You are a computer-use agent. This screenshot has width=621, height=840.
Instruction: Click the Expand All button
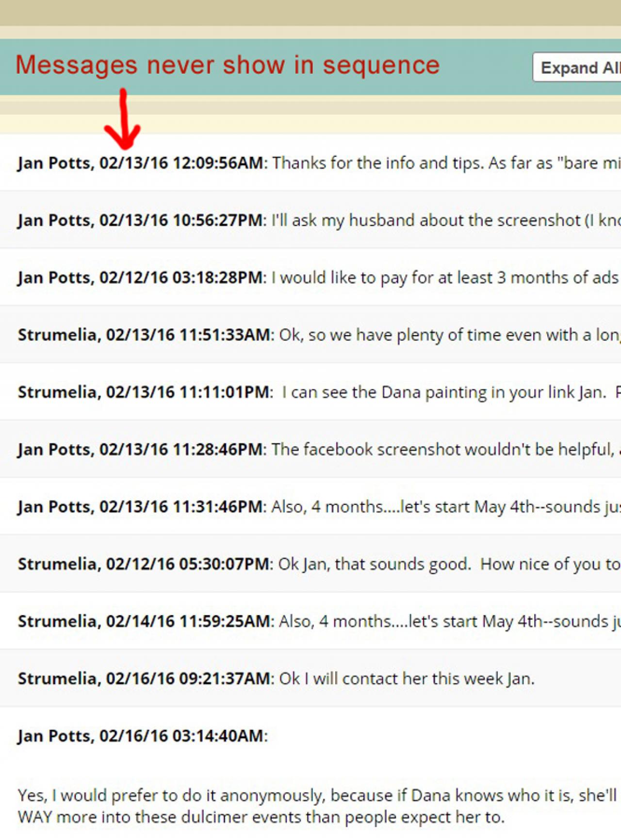point(578,67)
